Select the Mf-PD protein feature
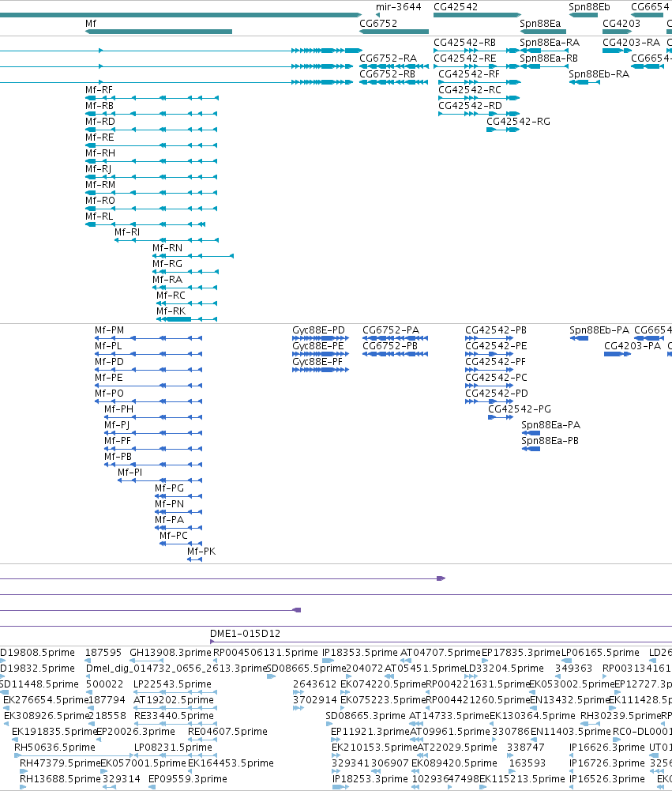This screenshot has width=672, height=791. click(x=148, y=370)
